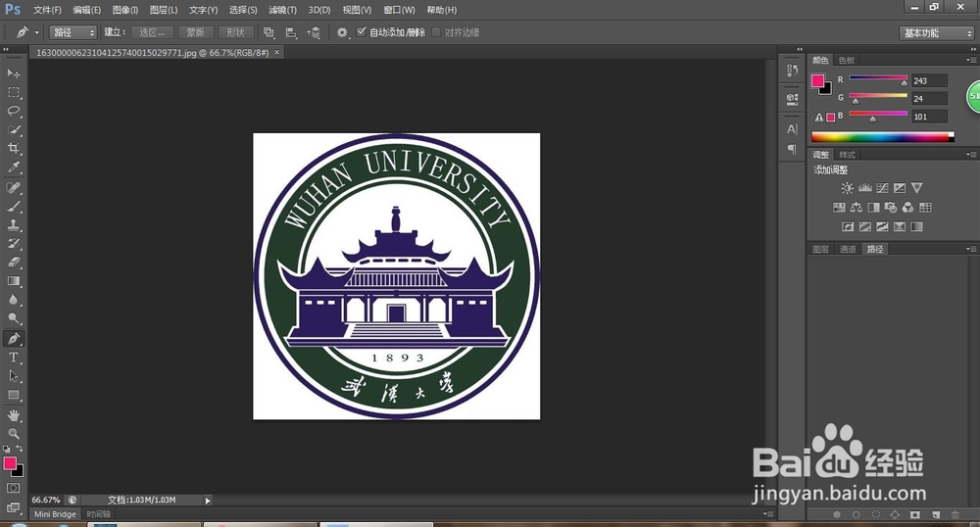Open the 基本功能 workspace dropdown
This screenshot has width=980, height=527.
pos(936,33)
